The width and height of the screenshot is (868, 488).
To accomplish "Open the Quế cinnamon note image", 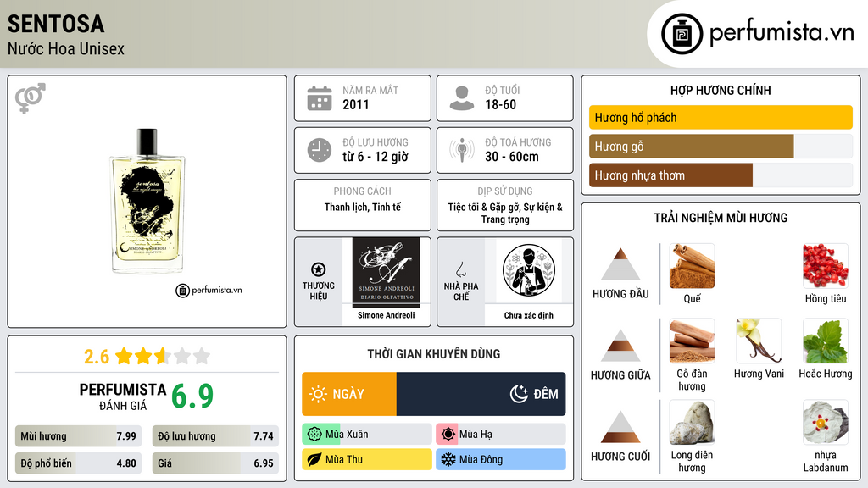I will 692,266.
